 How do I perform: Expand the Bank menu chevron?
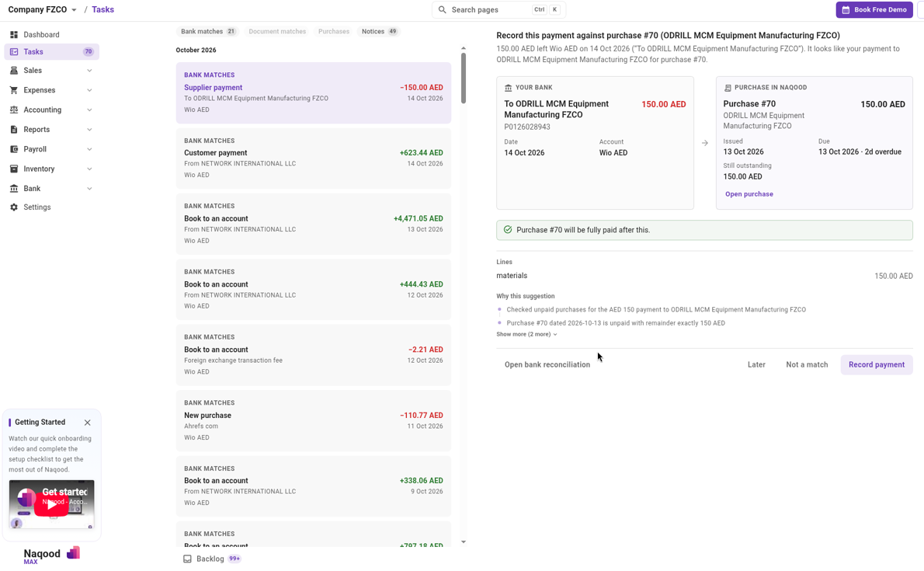pos(89,189)
